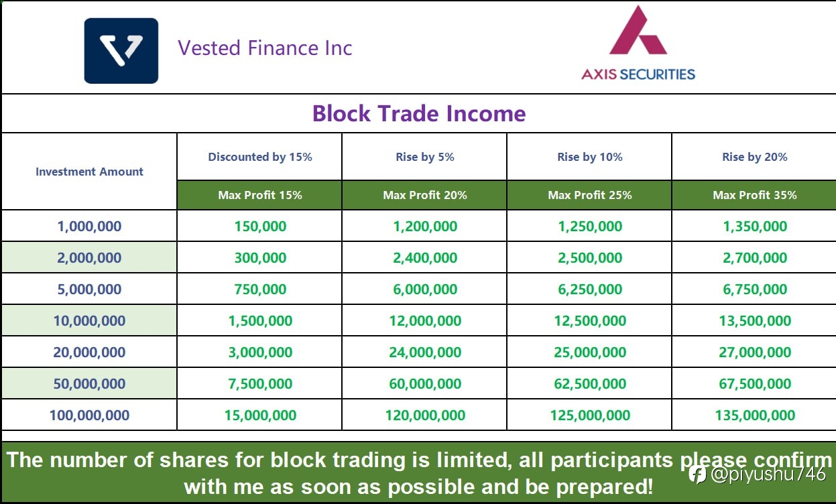This screenshot has width=836, height=504.
Task: Select the 2,400,000 value cell
Action: (x=425, y=258)
